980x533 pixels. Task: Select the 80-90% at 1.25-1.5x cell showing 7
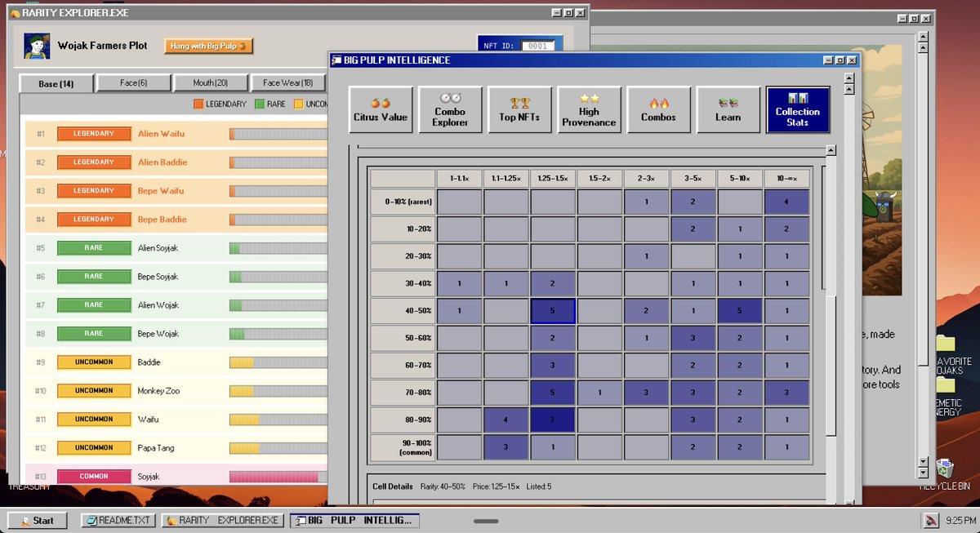(x=553, y=420)
